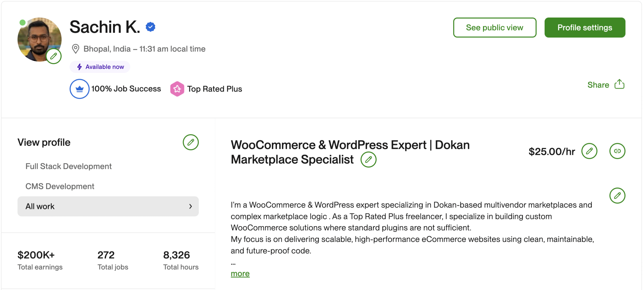
Task: Edit the View profile section with pencil icon
Action: (191, 142)
